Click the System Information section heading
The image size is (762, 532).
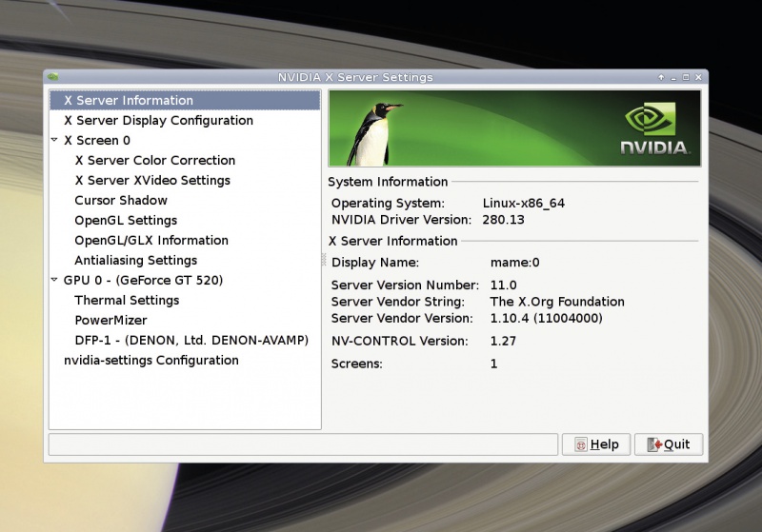388,182
